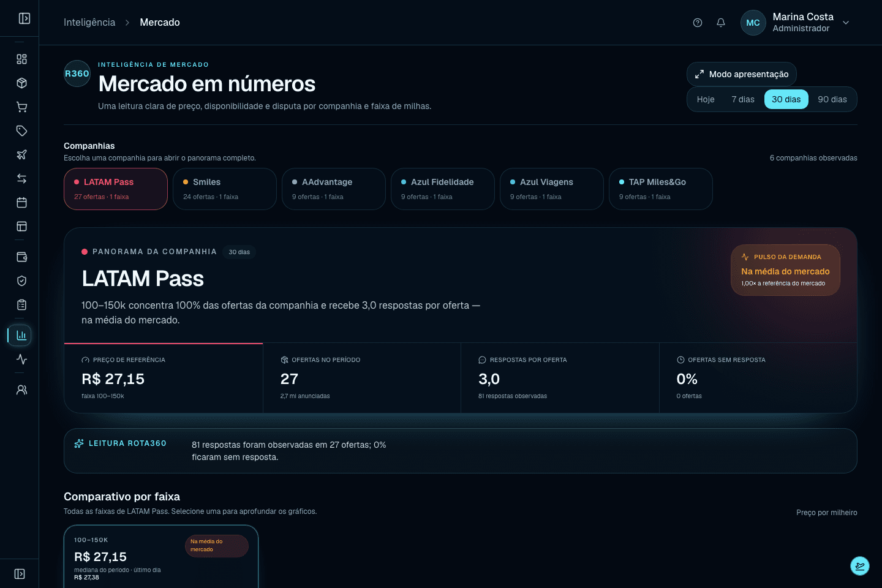The image size is (882, 588).
Task: Click the Preço por milheiro label
Action: 827,513
